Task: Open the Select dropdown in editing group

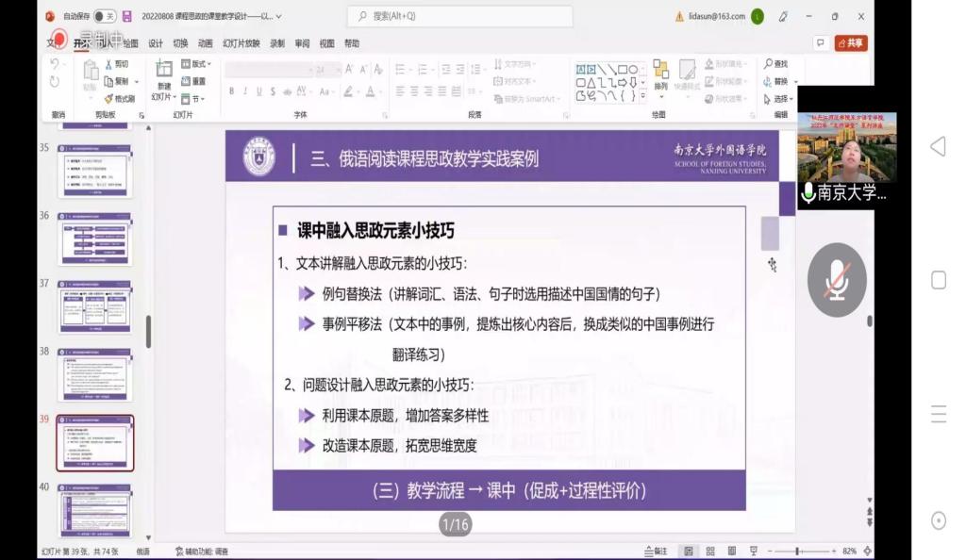Action: [x=780, y=98]
